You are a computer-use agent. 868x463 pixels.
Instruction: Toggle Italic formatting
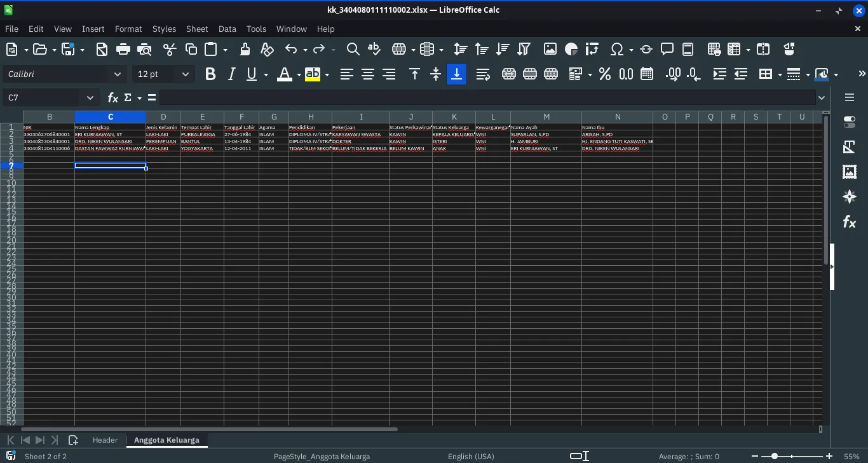coord(231,74)
